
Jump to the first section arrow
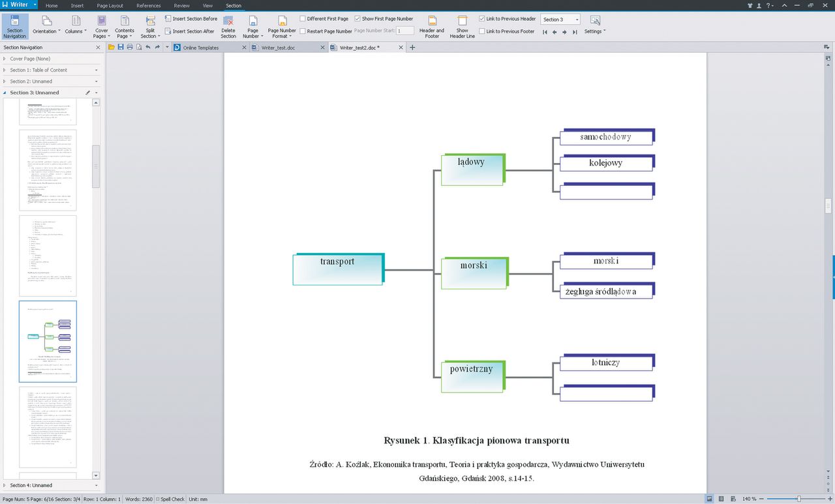pyautogui.click(x=545, y=31)
